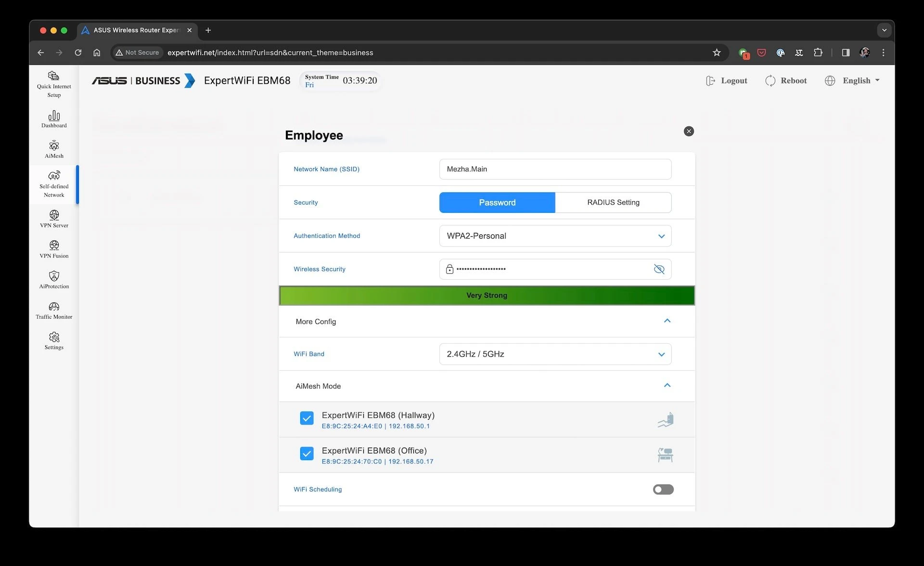Image resolution: width=924 pixels, height=566 pixels.
Task: Open browser profile avatar
Action: [864, 52]
